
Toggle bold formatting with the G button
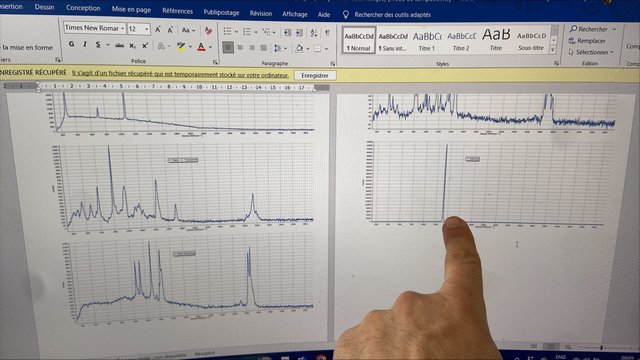(x=71, y=44)
